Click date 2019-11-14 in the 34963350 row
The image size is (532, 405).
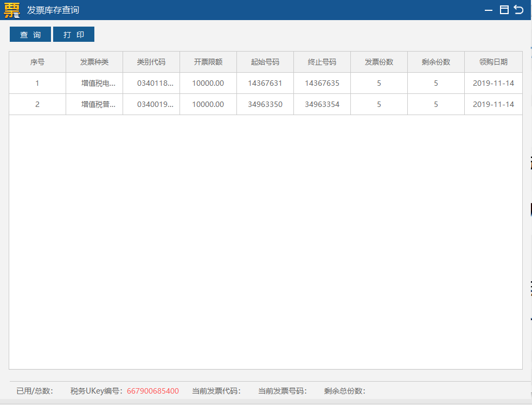493,104
